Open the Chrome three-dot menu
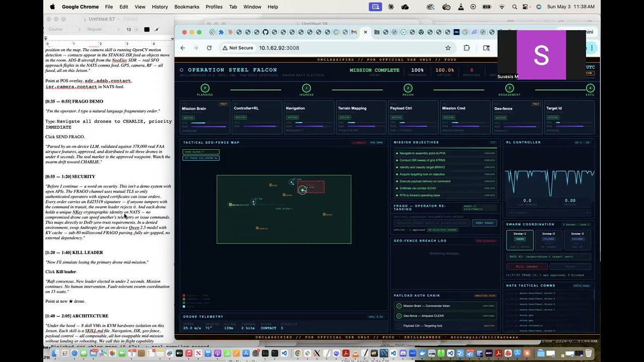The width and height of the screenshot is (644, 362). click(592, 48)
